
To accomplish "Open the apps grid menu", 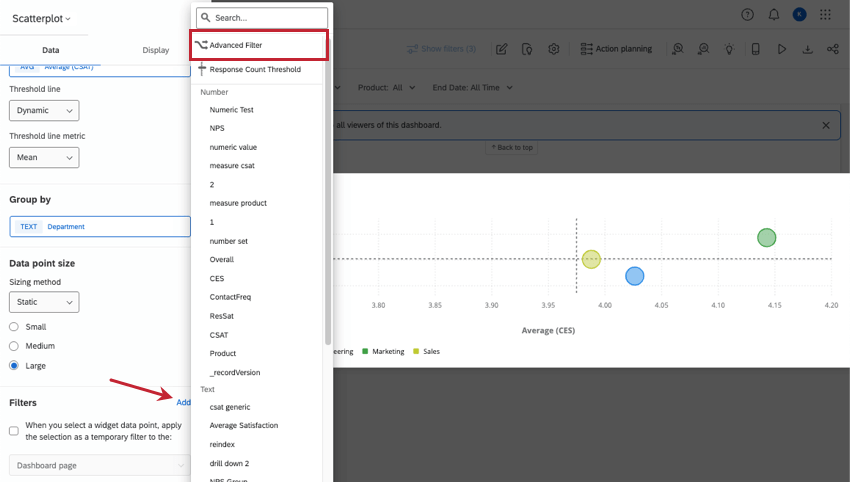I will point(825,15).
